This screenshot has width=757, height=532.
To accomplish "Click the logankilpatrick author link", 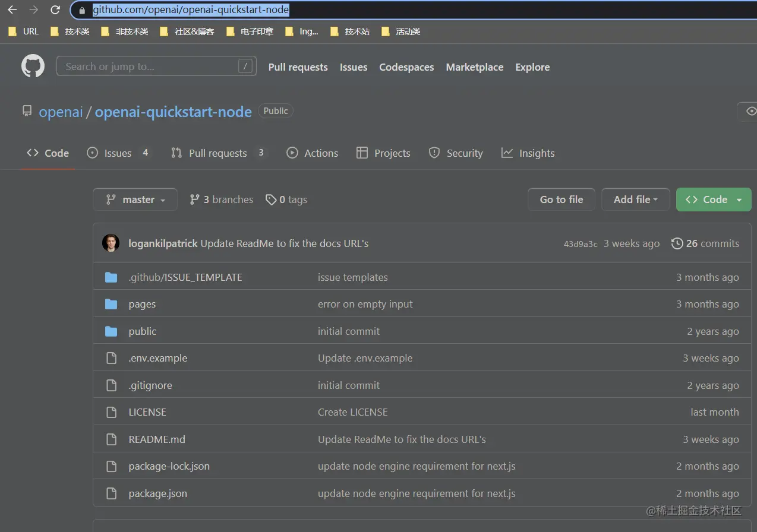I will (x=163, y=243).
